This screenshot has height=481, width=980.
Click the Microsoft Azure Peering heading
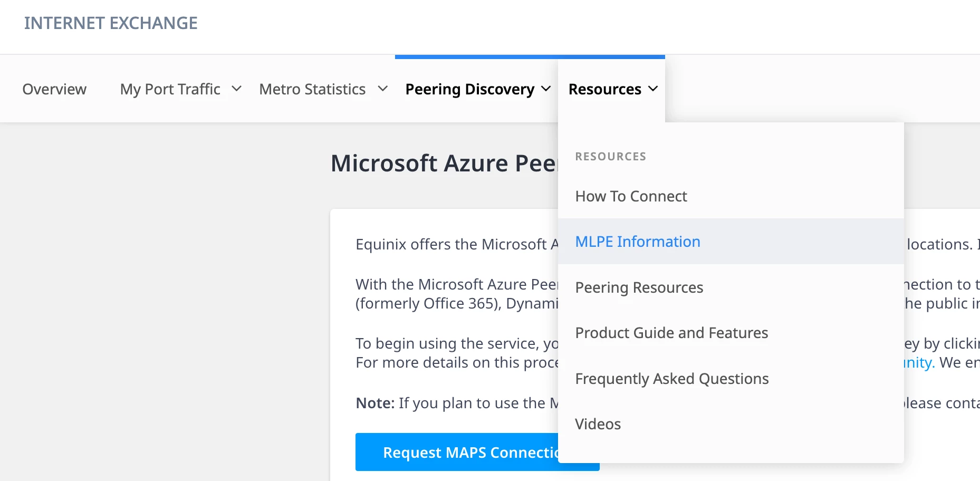click(x=443, y=163)
